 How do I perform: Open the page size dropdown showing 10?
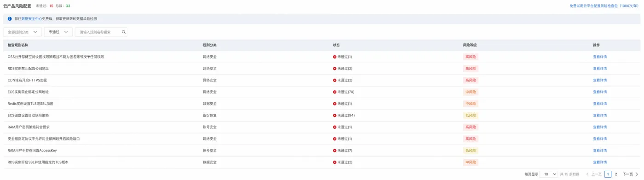pyautogui.click(x=549, y=174)
